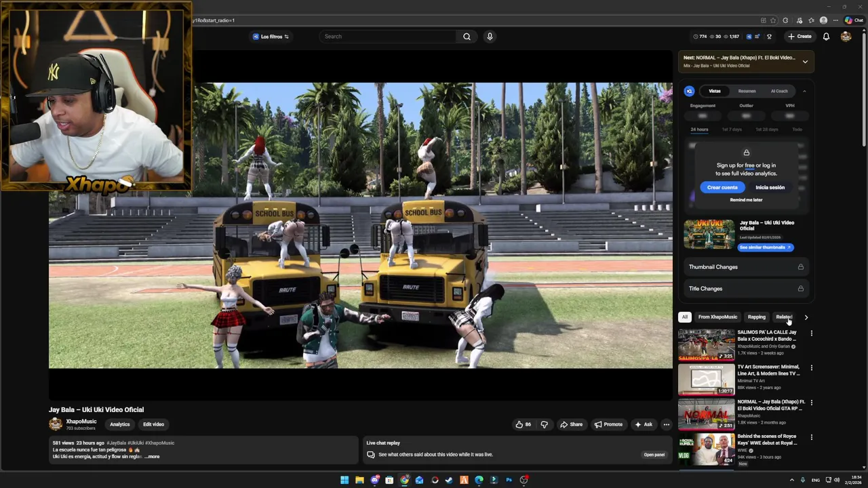Viewport: 868px width, 488px height.
Task: Show hidden system tray icons
Action: [x=791, y=480]
